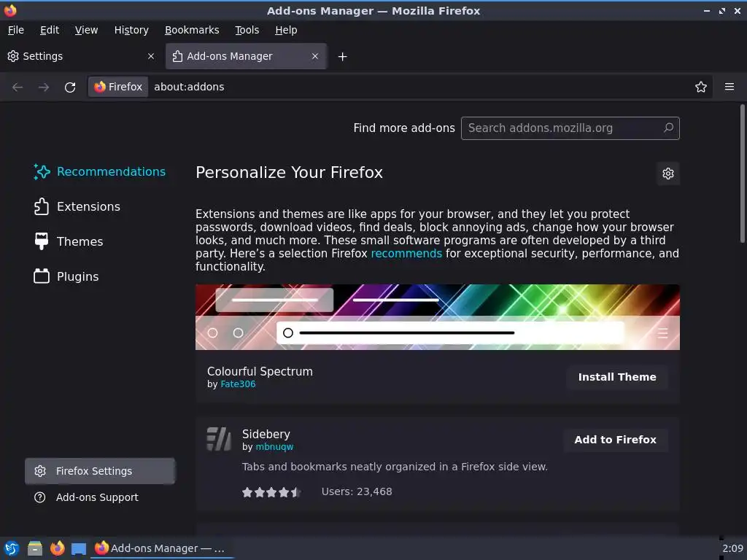Open the Edit menu
This screenshot has width=747, height=560.
point(50,30)
